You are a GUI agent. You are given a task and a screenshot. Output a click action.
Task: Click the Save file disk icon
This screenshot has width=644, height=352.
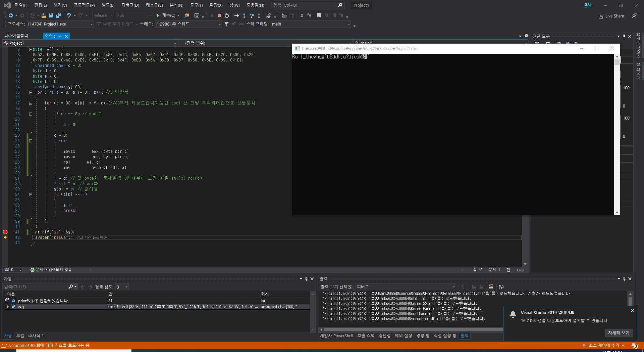51,15
